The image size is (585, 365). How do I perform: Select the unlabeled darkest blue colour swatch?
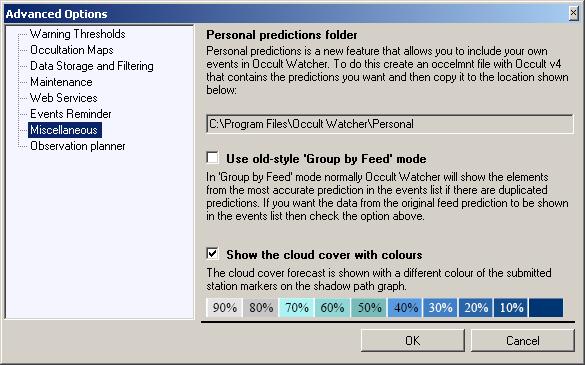546,308
